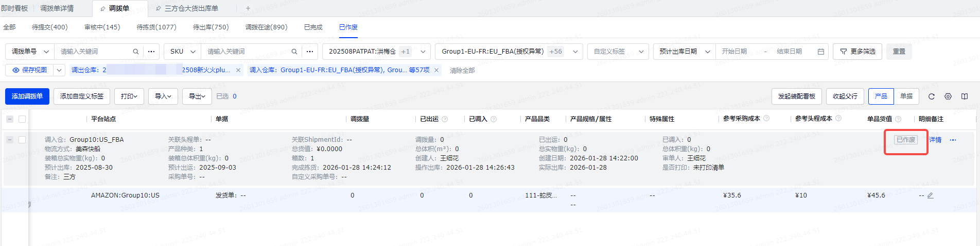Click the 保存视图 button

(30, 70)
